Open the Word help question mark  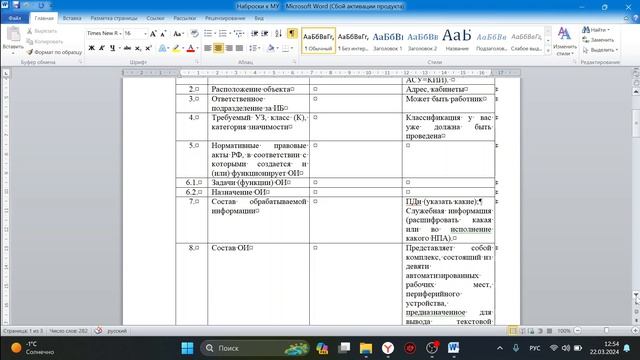[636, 18]
